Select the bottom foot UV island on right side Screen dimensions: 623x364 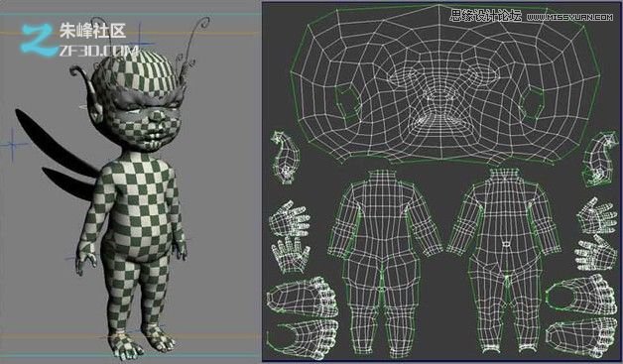point(582,337)
